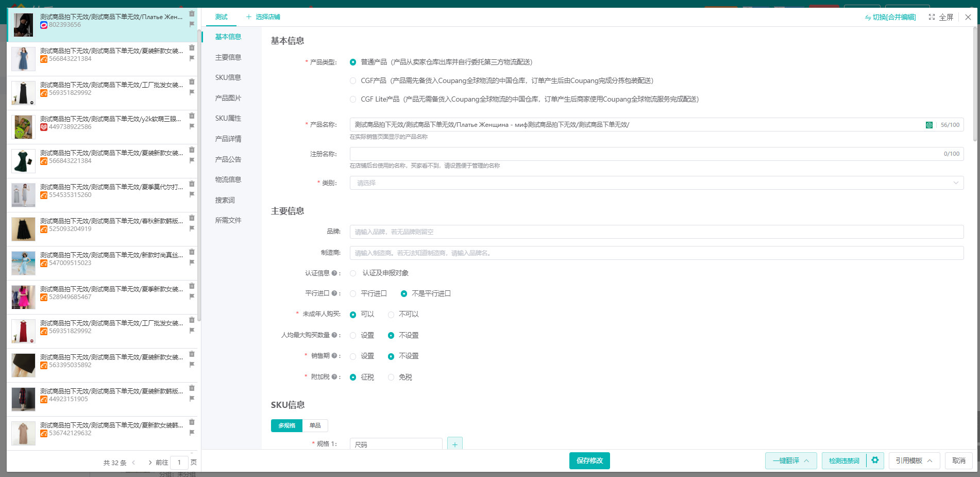Enter fullscreen with the 全屏 icon
The height and width of the screenshot is (477, 980).
click(x=932, y=17)
